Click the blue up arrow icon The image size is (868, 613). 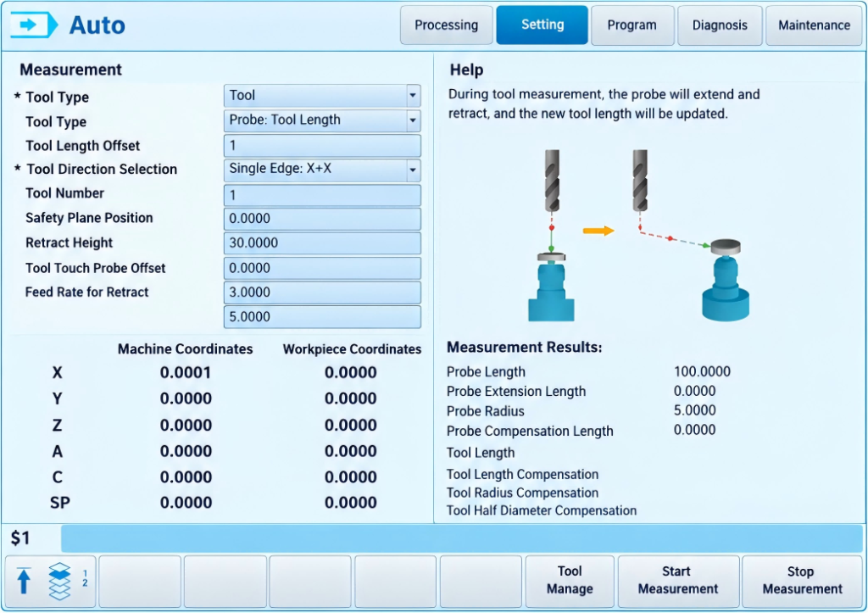pos(23,581)
